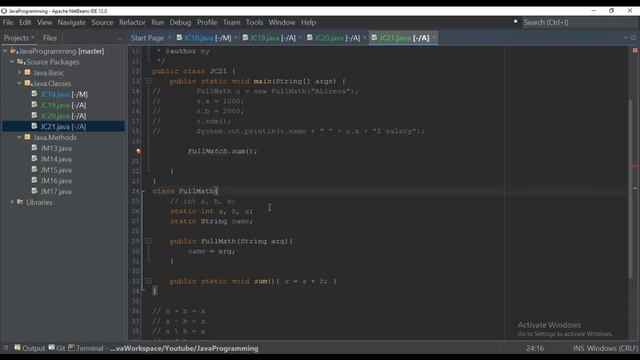This screenshot has width=640, height=360.
Task: Open the Output window
Action: coord(29,348)
